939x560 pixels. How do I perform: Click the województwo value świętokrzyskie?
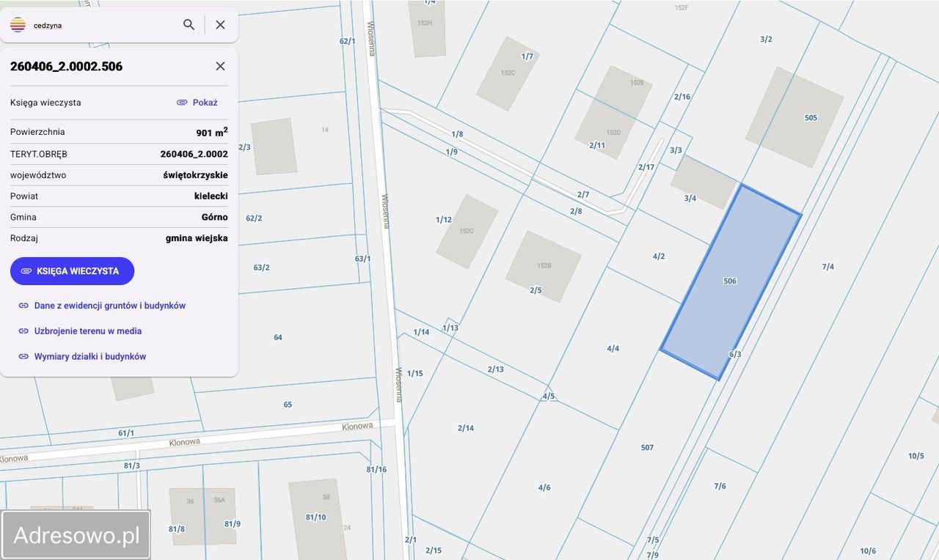click(196, 175)
